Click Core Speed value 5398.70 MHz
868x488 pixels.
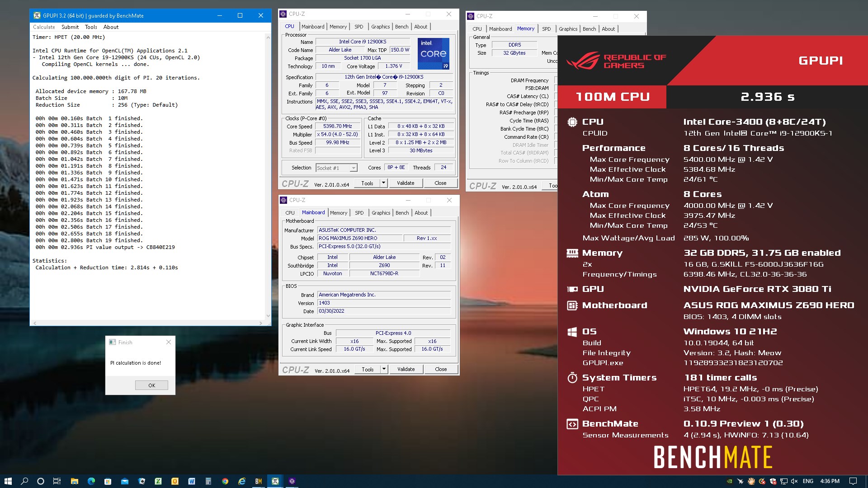click(337, 127)
